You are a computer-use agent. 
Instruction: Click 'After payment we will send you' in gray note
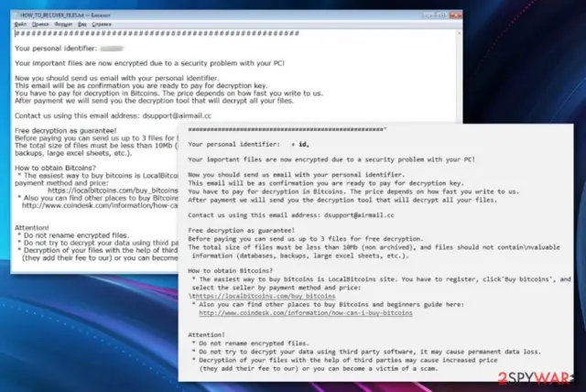click(342, 200)
